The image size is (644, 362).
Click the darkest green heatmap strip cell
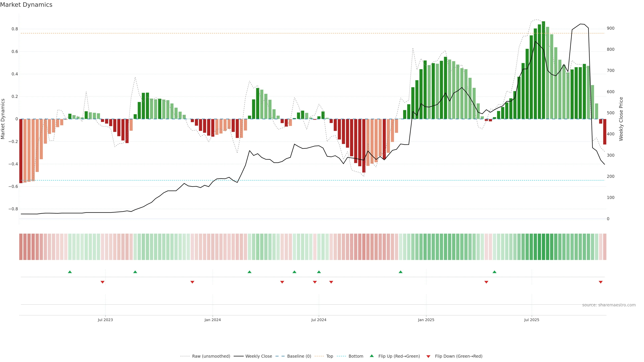(x=543, y=247)
